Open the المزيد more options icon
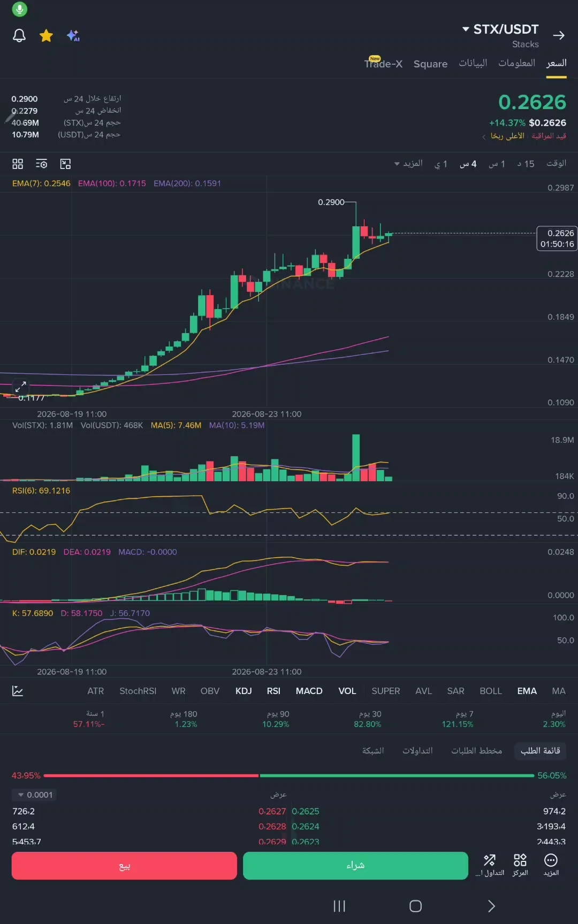 [551, 865]
